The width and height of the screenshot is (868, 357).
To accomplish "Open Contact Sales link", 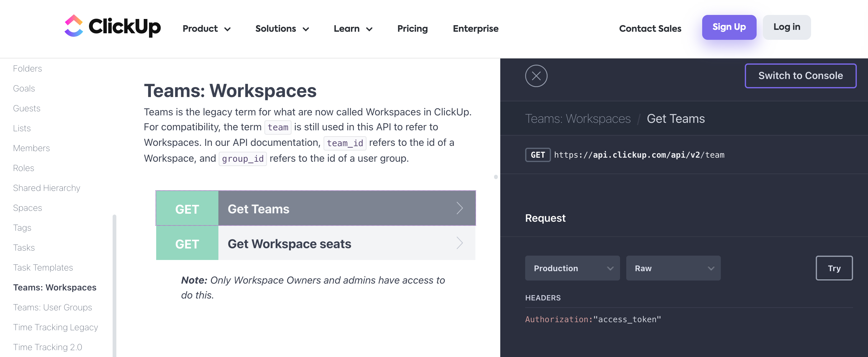I will (650, 29).
